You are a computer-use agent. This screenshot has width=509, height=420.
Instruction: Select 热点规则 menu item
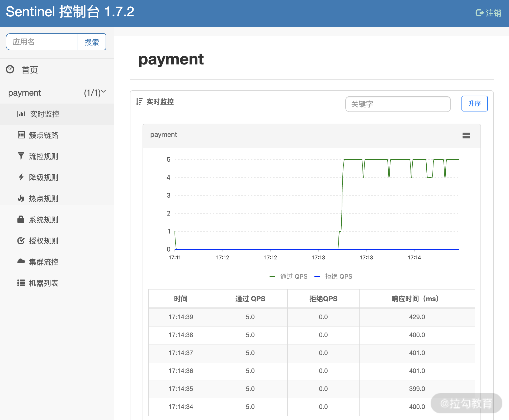57,199
